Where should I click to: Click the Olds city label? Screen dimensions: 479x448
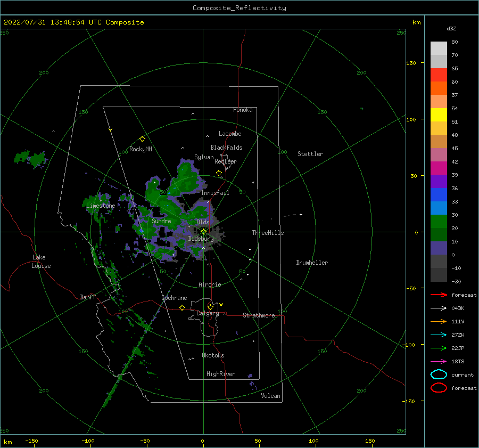203,222
